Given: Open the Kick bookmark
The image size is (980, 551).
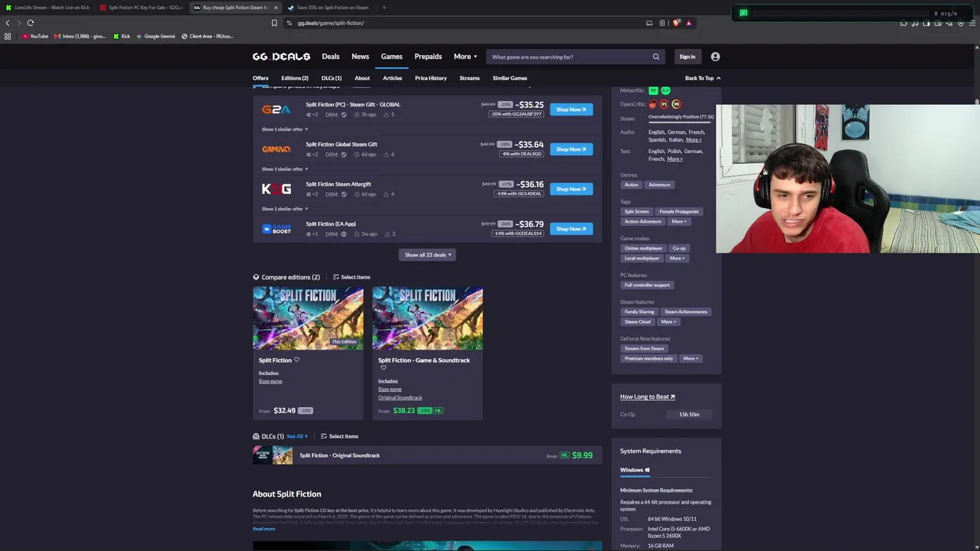Looking at the screenshot, I should click(x=122, y=36).
